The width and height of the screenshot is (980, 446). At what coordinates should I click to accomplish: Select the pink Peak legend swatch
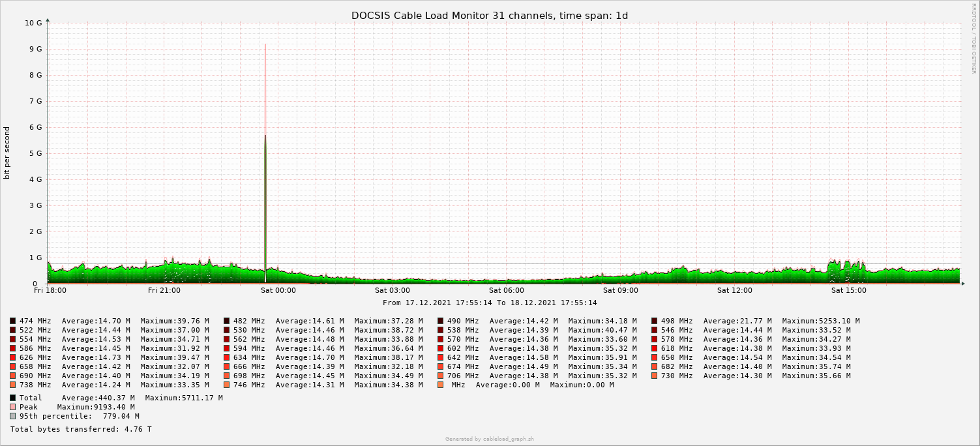(13, 407)
